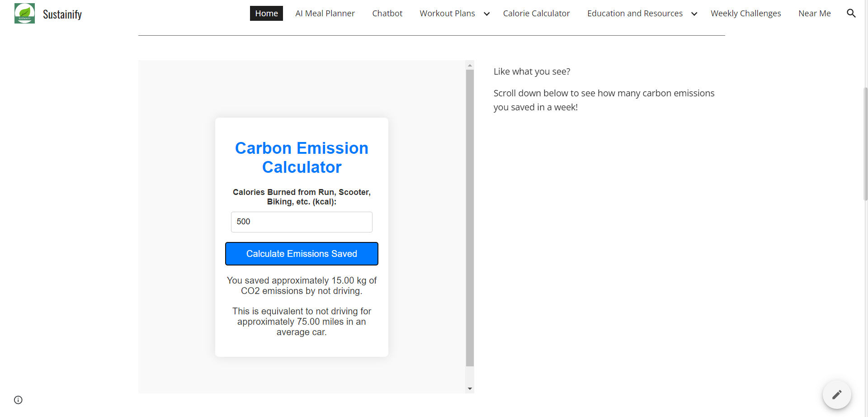868x417 pixels.
Task: Go to the Home nav tab
Action: [x=266, y=14]
